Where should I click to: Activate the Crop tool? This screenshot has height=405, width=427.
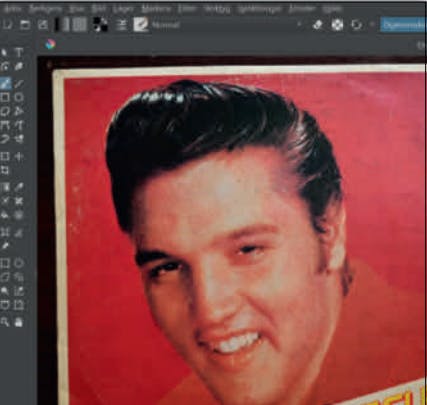pos(5,170)
